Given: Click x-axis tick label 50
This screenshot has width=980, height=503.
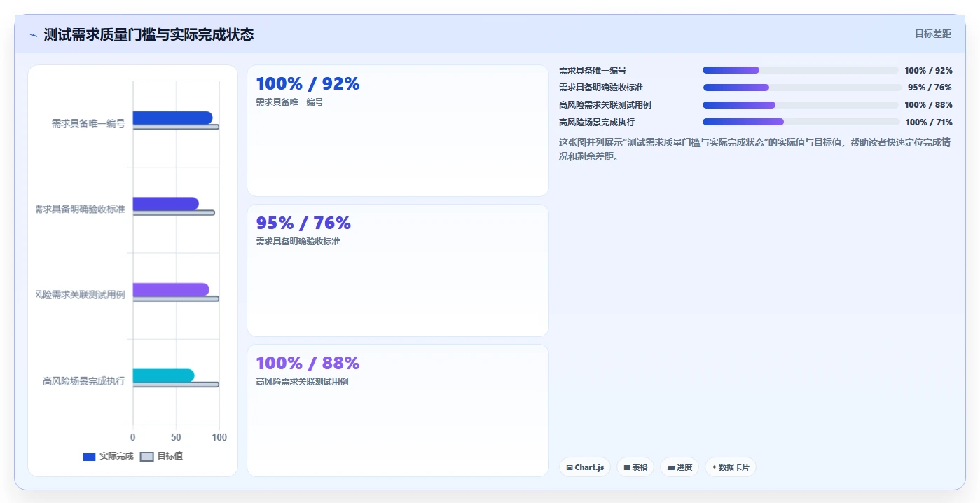Looking at the screenshot, I should pos(176,437).
